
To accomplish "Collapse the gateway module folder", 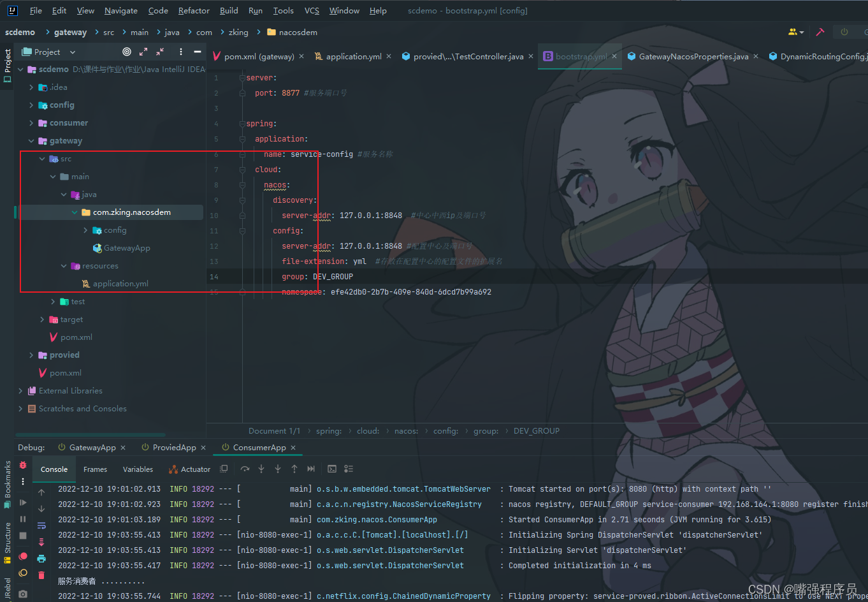I will [31, 141].
